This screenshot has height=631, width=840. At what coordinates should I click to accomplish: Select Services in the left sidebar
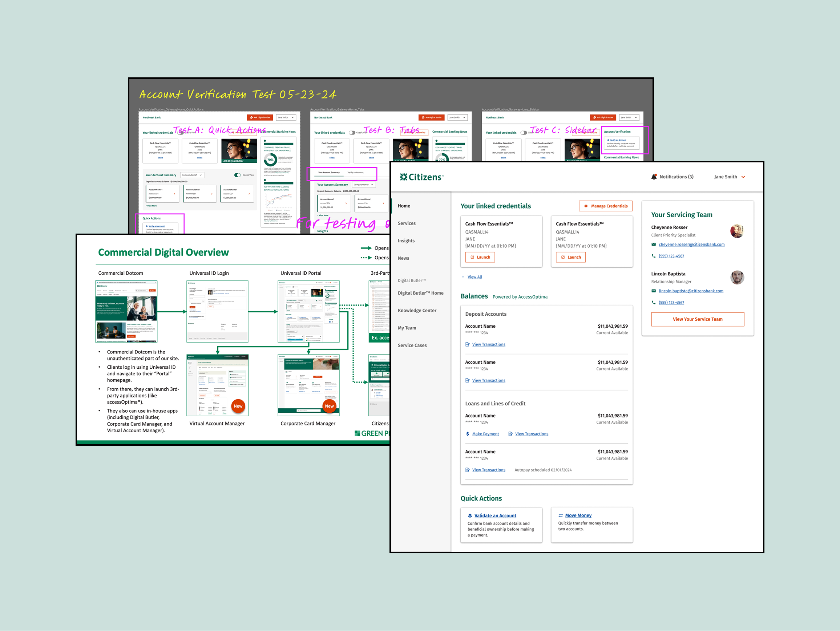pyautogui.click(x=406, y=223)
